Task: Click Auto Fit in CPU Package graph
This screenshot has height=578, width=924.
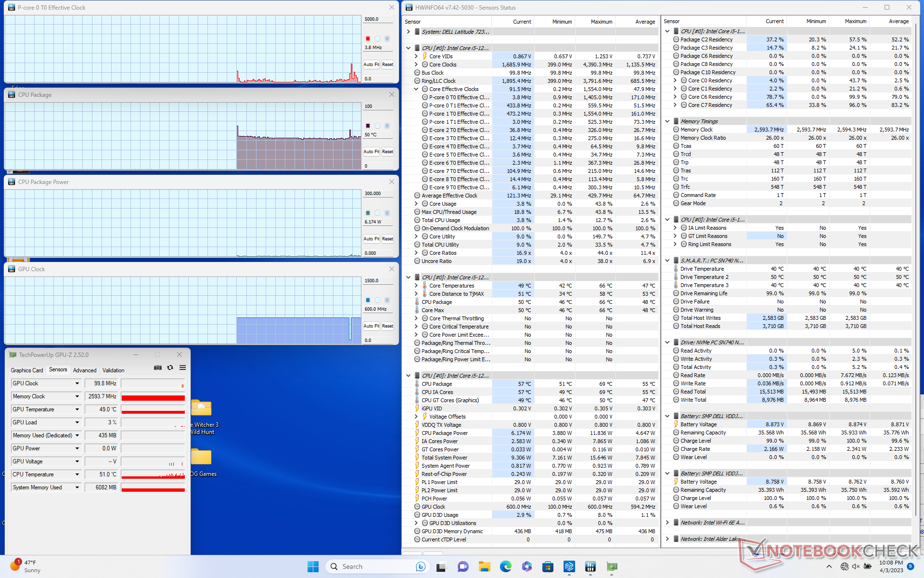Action: coord(371,152)
